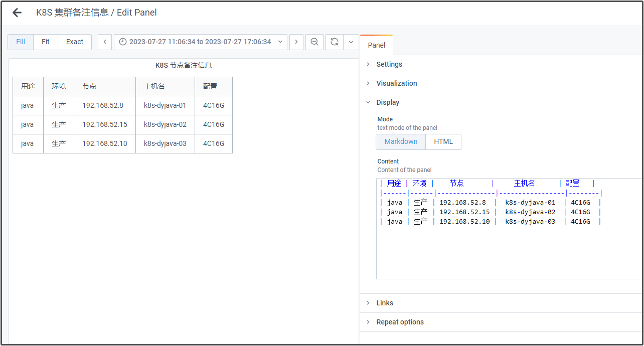Expand the Settings section

(389, 64)
